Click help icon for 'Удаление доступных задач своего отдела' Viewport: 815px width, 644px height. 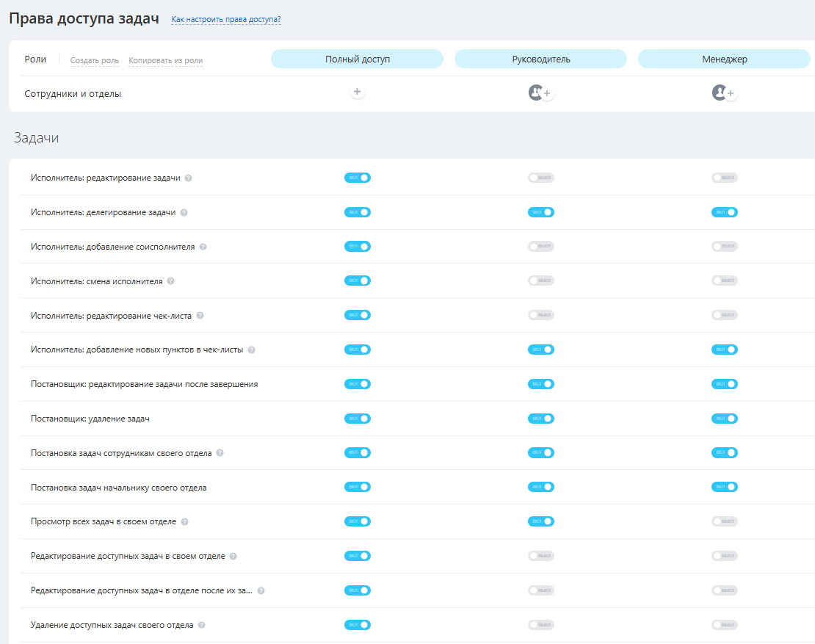tap(202, 626)
